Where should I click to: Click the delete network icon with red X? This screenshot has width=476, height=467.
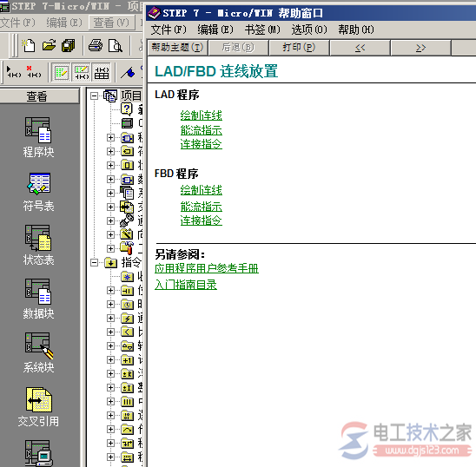(33, 73)
